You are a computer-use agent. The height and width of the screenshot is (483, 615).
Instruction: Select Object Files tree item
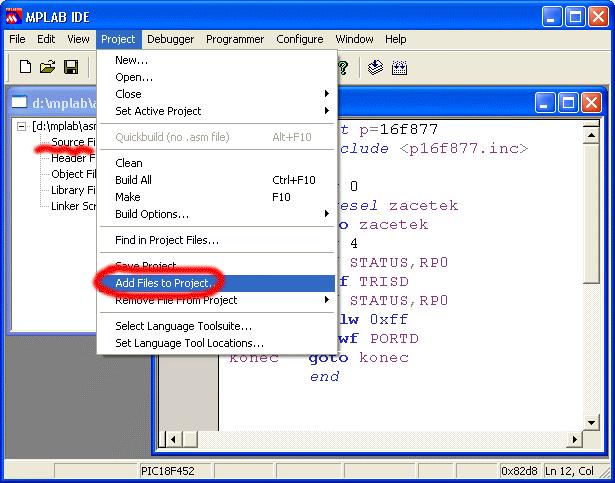pyautogui.click(x=73, y=174)
